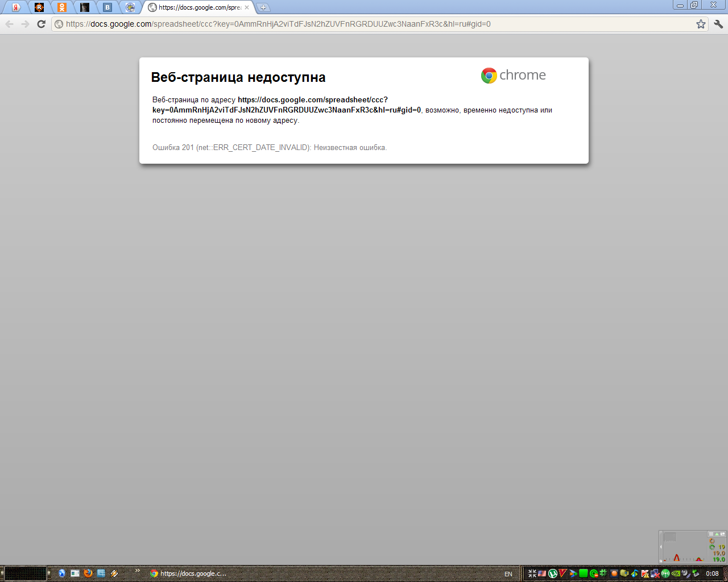The width and height of the screenshot is (728, 582).
Task: Open the monitor widget's lines menu icon
Action: [x=711, y=534]
